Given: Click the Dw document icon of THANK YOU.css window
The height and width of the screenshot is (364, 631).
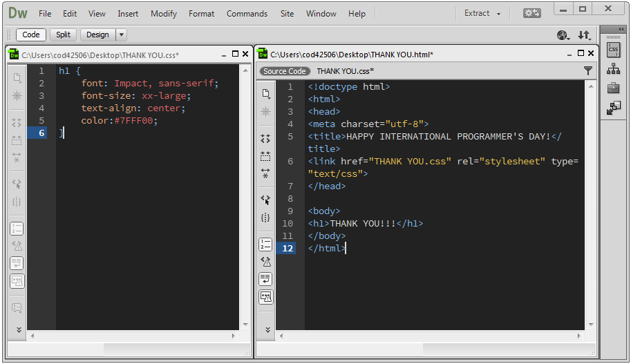Looking at the screenshot, I should click(x=14, y=55).
